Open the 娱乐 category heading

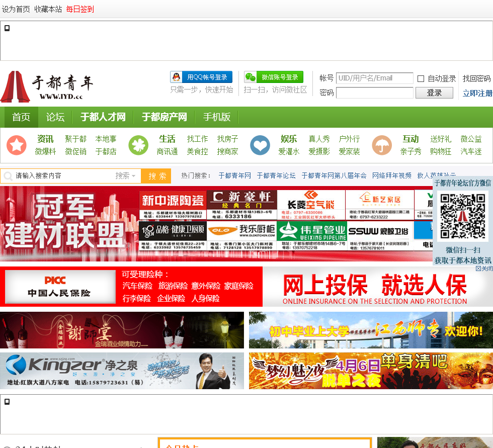tap(289, 139)
